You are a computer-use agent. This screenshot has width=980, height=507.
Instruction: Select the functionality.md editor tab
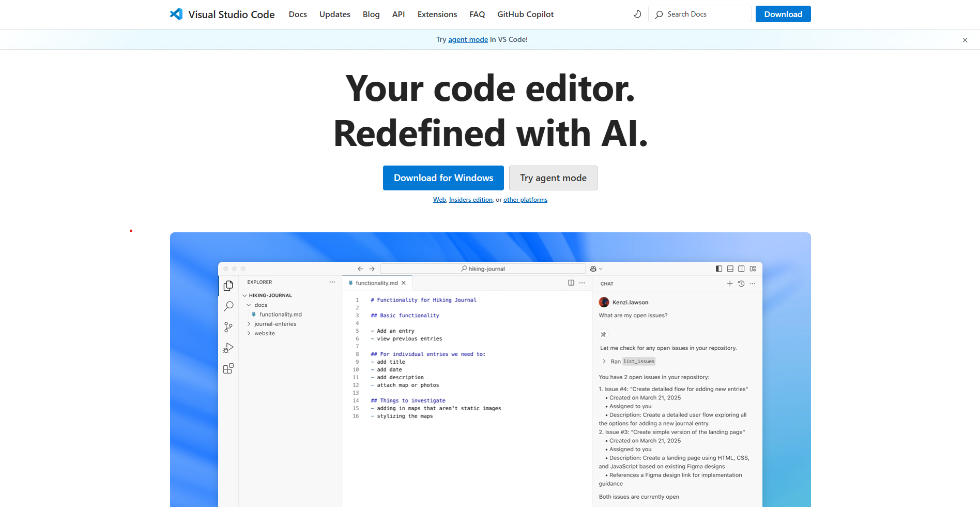pos(376,283)
